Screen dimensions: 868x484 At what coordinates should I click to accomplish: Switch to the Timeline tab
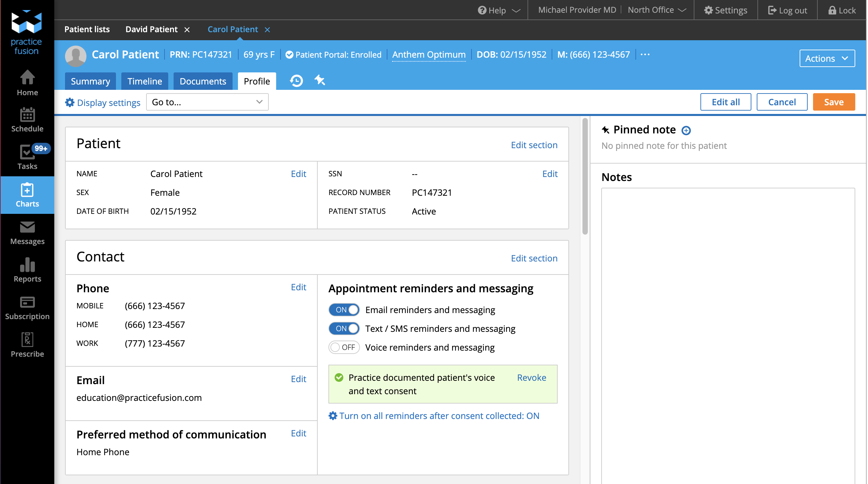(x=144, y=80)
